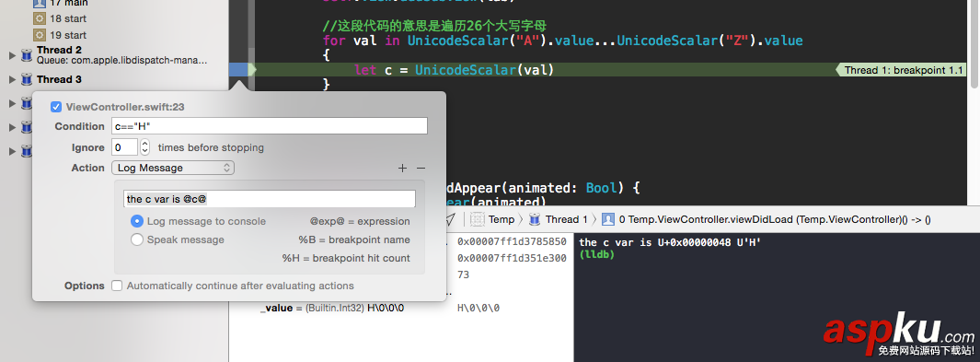Click the "H\0\0\0" value in right column
The image size is (980, 362).
click(478, 309)
